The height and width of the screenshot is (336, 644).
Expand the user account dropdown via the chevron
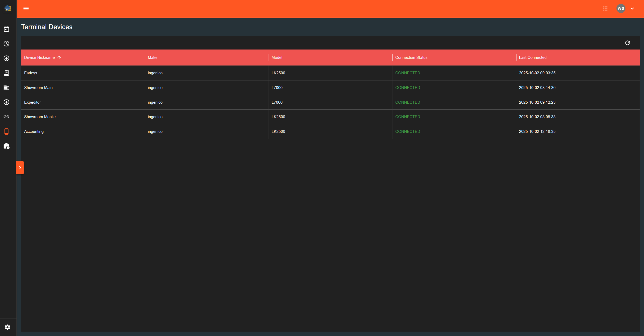tap(632, 9)
